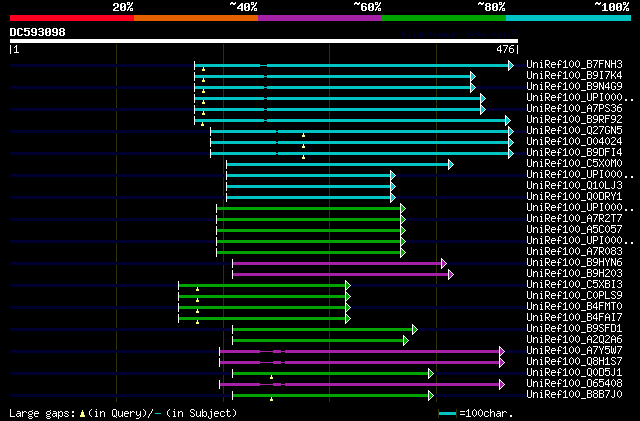Select the UniRef100_B9RF92 hit label
640x421 pixels.
coord(574,120)
